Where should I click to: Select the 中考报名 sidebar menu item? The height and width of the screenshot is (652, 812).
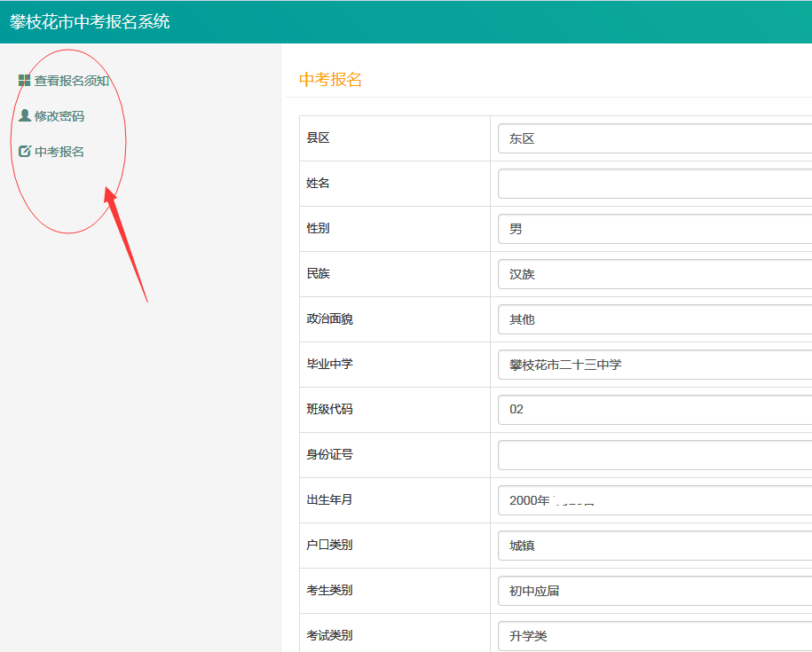[59, 152]
